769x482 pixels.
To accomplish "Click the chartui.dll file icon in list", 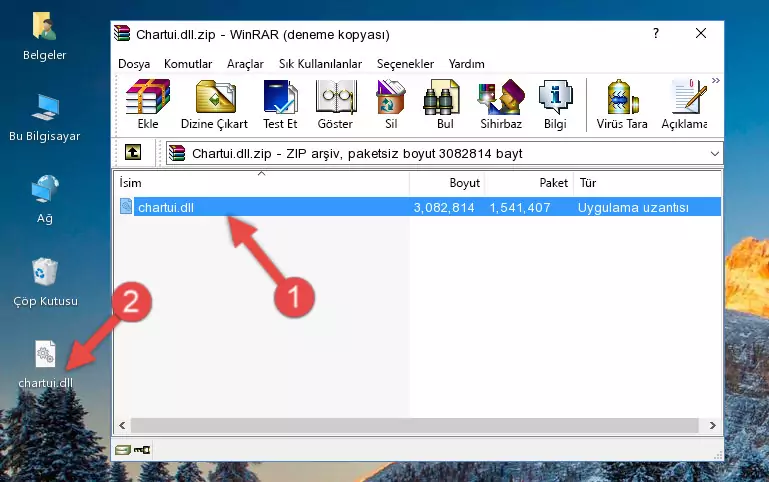I will [x=126, y=206].
